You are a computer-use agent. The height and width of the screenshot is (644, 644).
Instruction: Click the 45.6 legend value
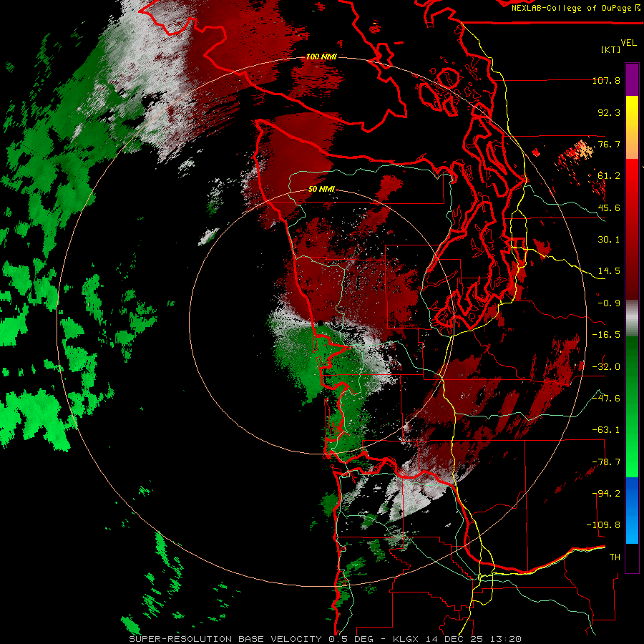(x=609, y=208)
